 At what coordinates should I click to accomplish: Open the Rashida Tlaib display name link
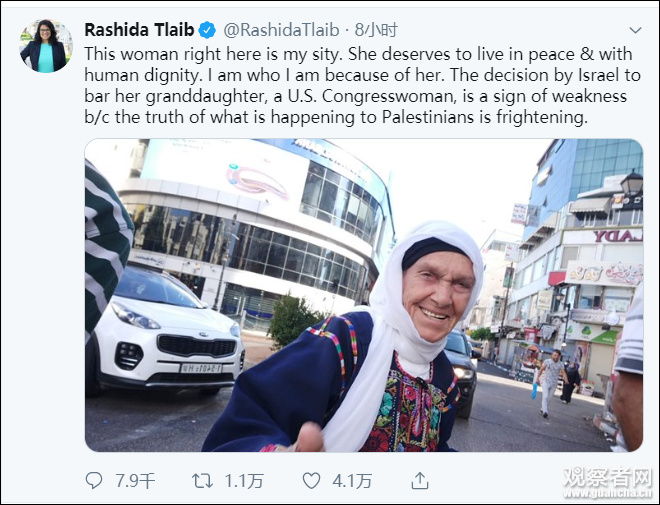[139, 30]
